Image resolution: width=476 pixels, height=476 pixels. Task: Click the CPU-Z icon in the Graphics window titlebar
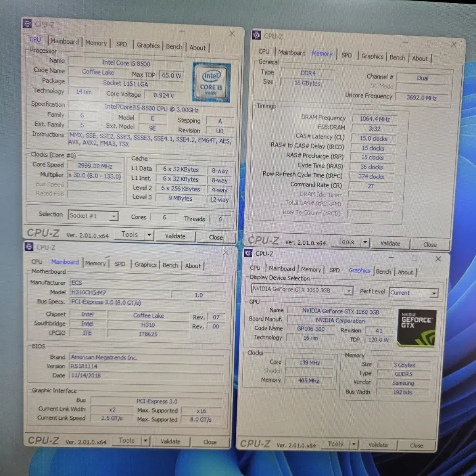pyautogui.click(x=248, y=253)
